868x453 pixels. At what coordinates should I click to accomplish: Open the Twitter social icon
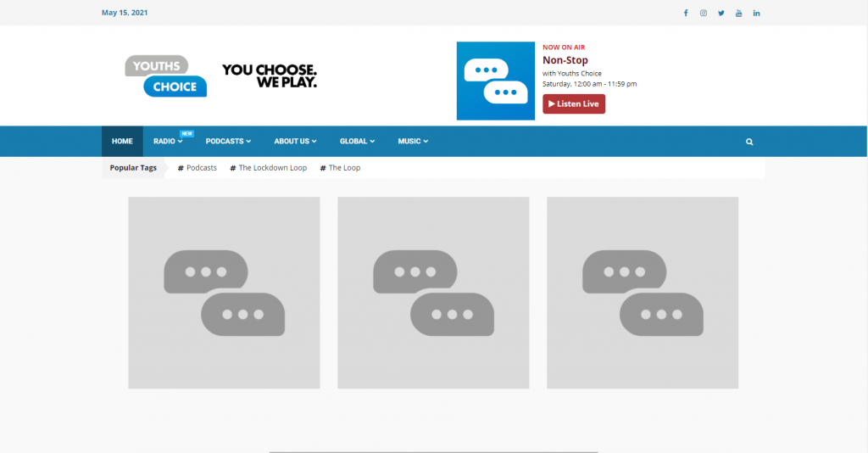[x=721, y=13]
